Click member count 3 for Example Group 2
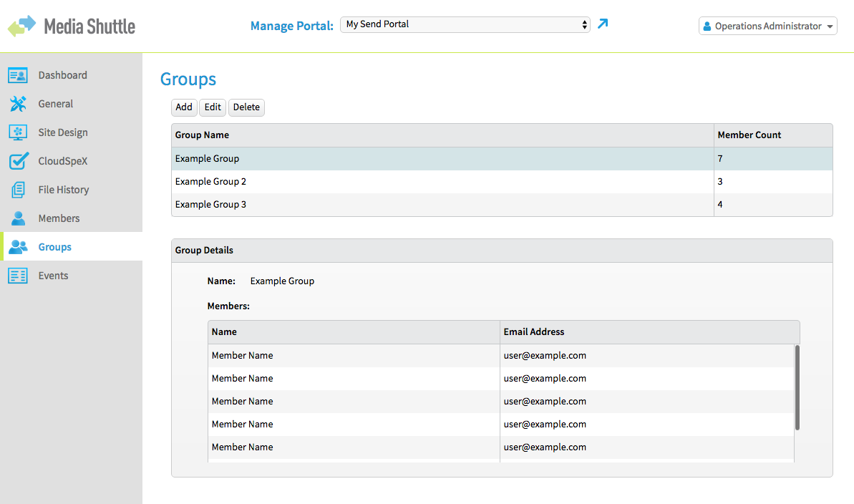Image resolution: width=854 pixels, height=504 pixels. coord(720,181)
